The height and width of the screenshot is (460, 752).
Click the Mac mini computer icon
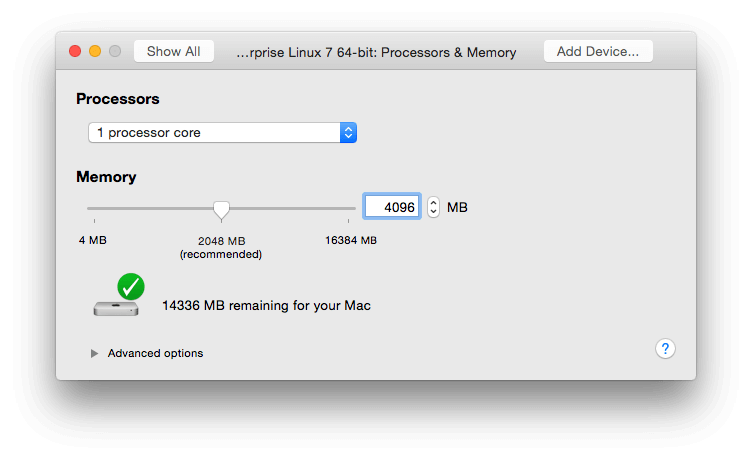coord(116,308)
